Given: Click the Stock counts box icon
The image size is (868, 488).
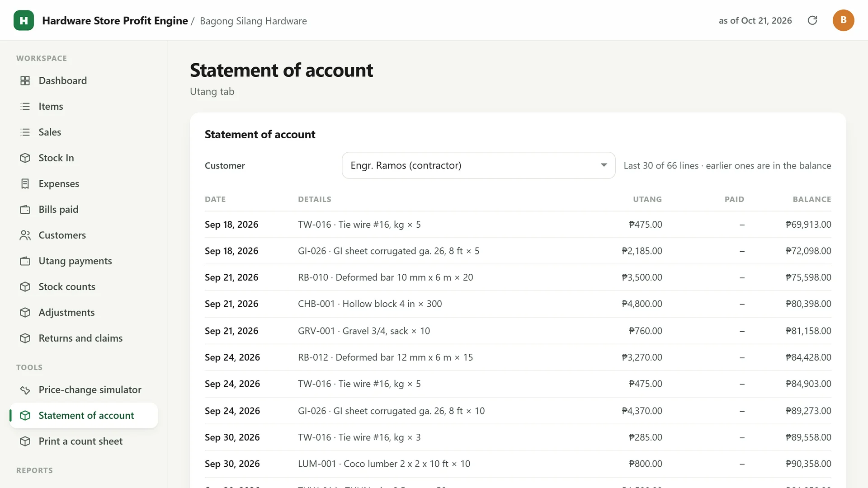Looking at the screenshot, I should click(25, 286).
